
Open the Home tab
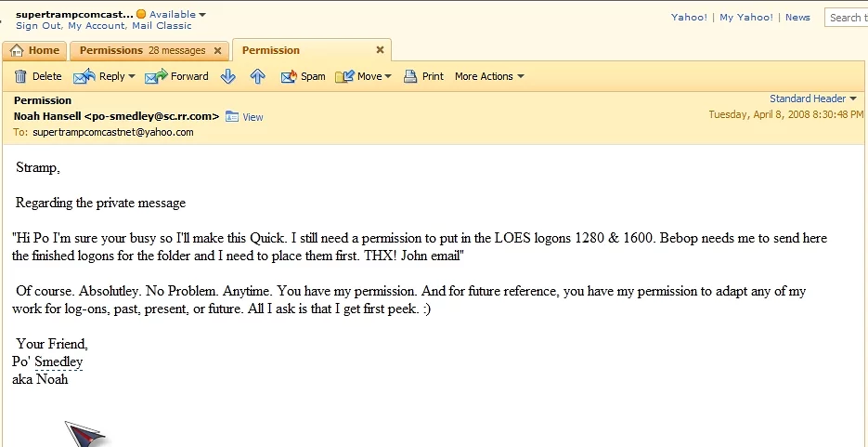pyautogui.click(x=34, y=50)
